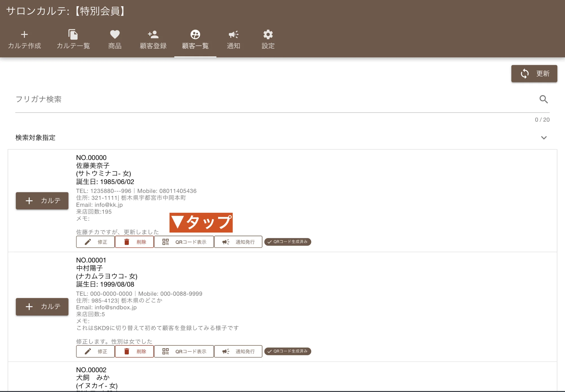
Task: Click customer number NO.00002
Action: click(x=91, y=370)
